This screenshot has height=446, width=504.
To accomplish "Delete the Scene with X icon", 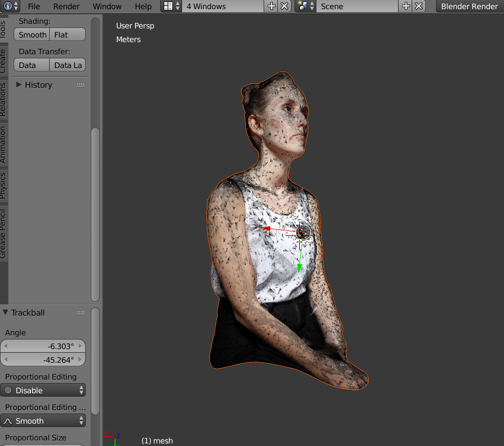I will coord(419,6).
